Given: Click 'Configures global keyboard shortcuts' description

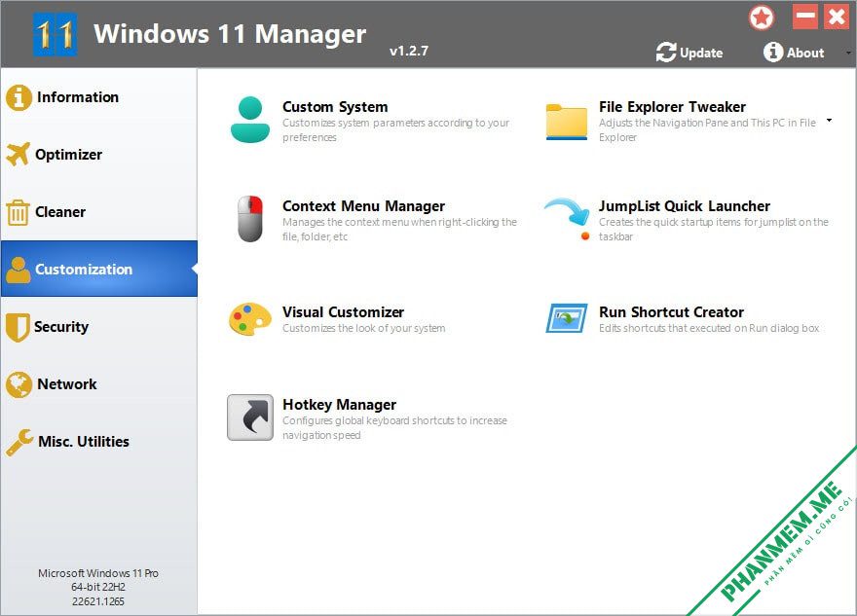Looking at the screenshot, I should click(394, 427).
